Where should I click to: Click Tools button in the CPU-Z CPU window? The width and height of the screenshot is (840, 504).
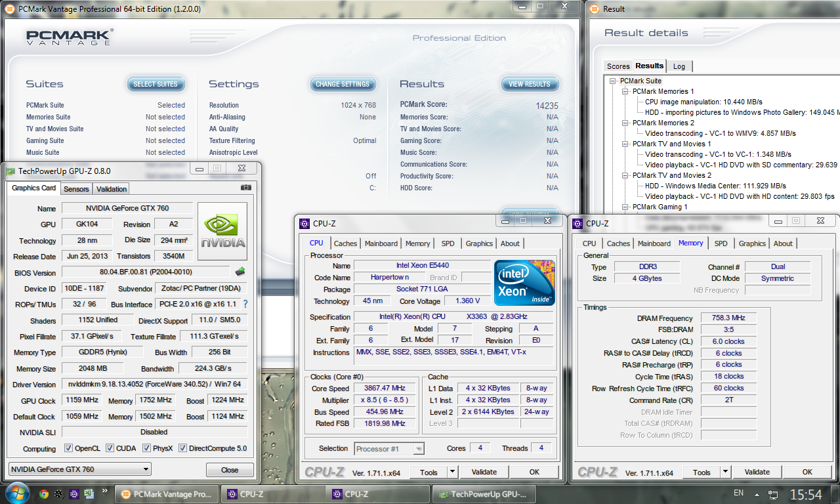(x=429, y=472)
